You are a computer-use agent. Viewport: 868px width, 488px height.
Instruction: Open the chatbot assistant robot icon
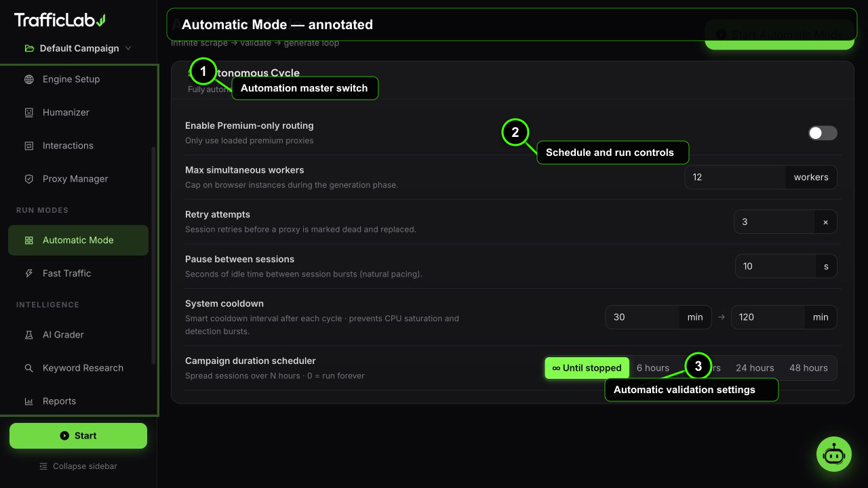point(833,454)
